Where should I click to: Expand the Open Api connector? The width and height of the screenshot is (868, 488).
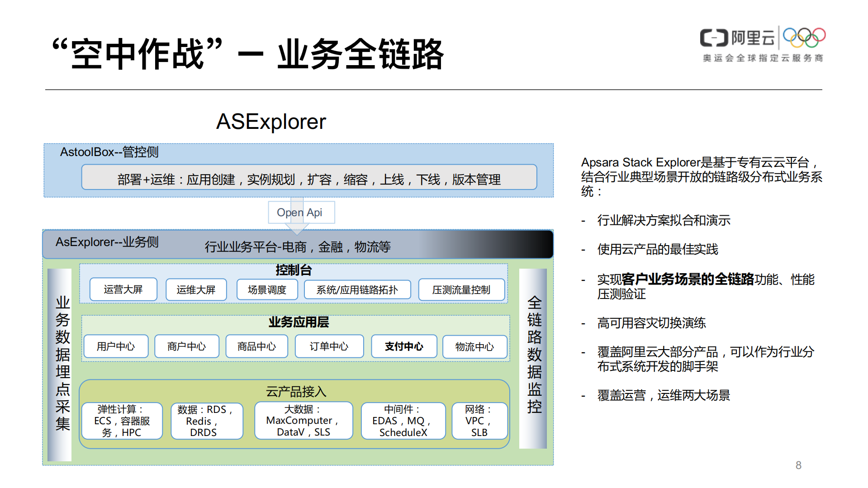pyautogui.click(x=301, y=212)
